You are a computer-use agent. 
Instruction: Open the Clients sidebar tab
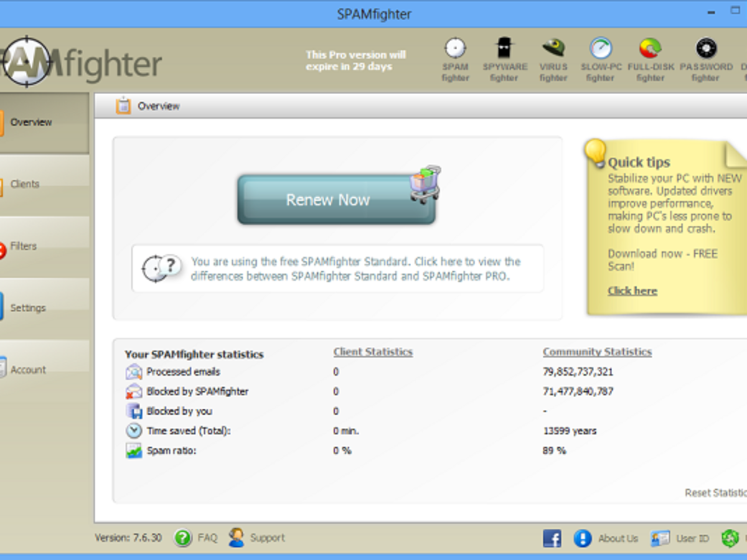coord(44,185)
